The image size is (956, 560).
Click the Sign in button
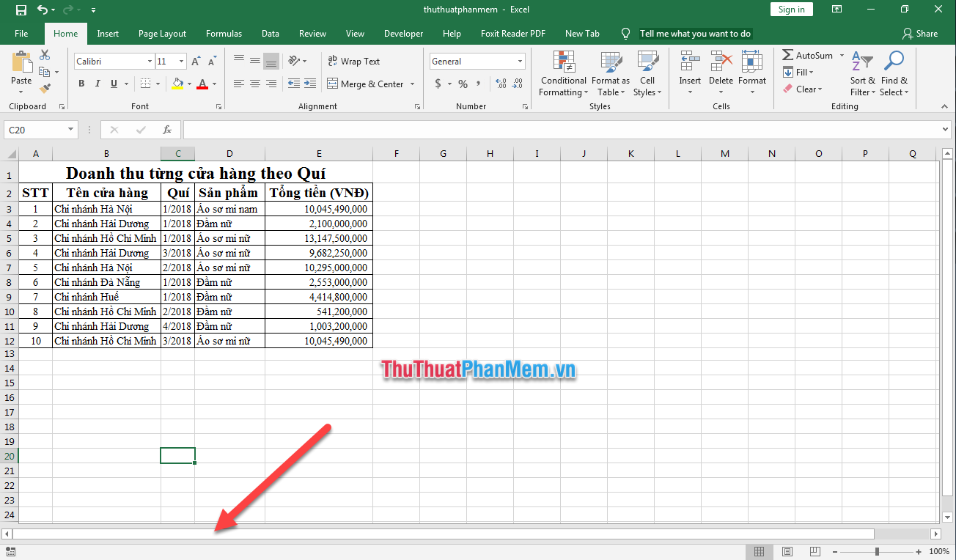(791, 10)
